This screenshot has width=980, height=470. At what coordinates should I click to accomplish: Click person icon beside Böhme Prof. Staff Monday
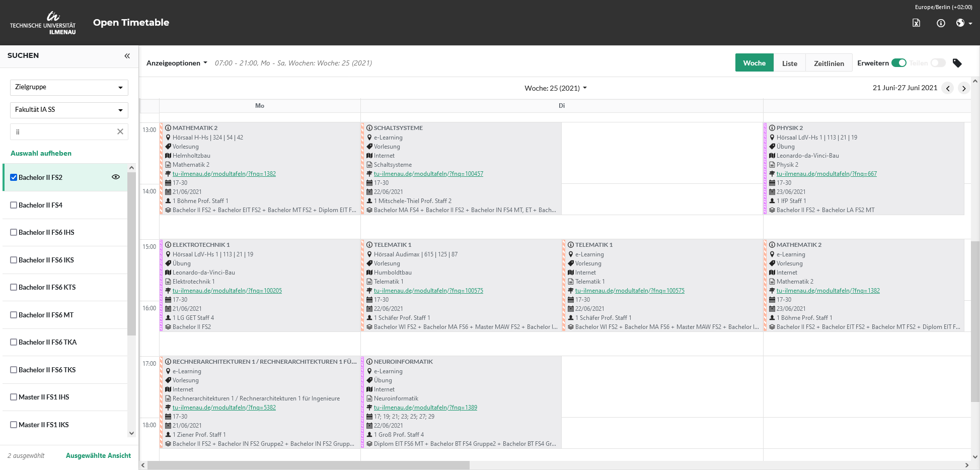coord(168,201)
